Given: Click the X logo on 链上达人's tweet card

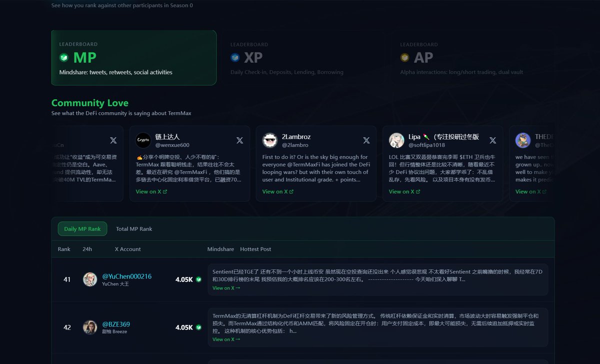Looking at the screenshot, I should pos(239,140).
